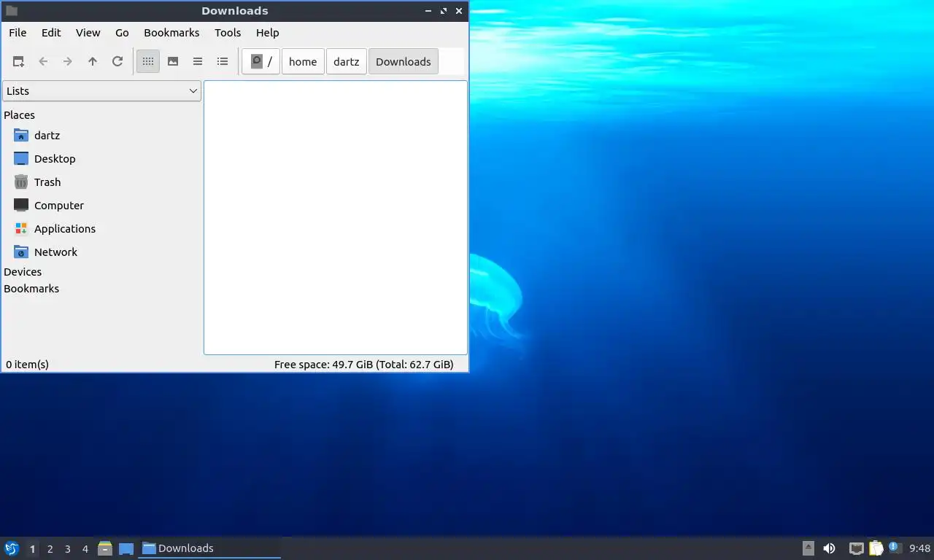Open the Lubuntu start menu
Viewport: 934px width, 560px height.
point(12,548)
